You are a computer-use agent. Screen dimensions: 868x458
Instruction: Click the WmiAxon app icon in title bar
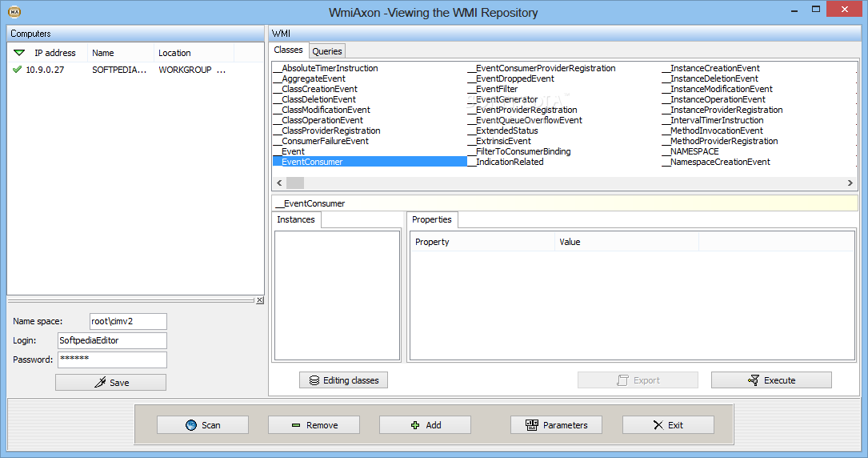point(14,12)
